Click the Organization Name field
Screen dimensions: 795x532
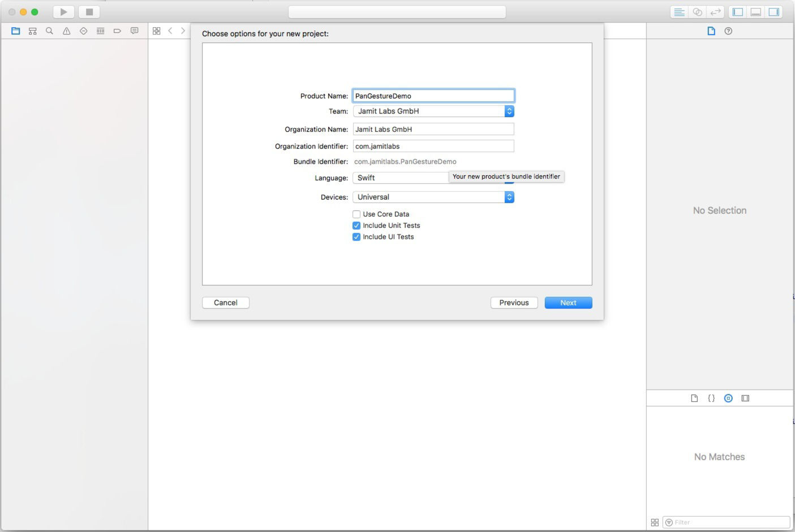click(433, 129)
